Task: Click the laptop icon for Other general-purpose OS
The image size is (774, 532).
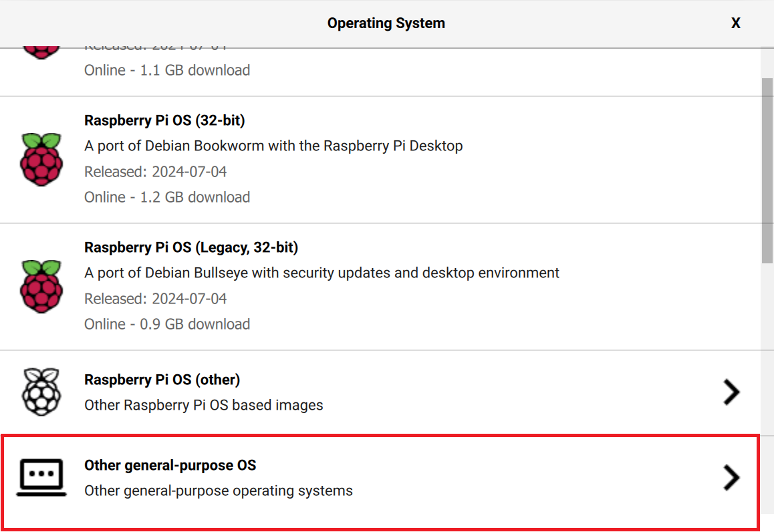Action: tap(41, 477)
